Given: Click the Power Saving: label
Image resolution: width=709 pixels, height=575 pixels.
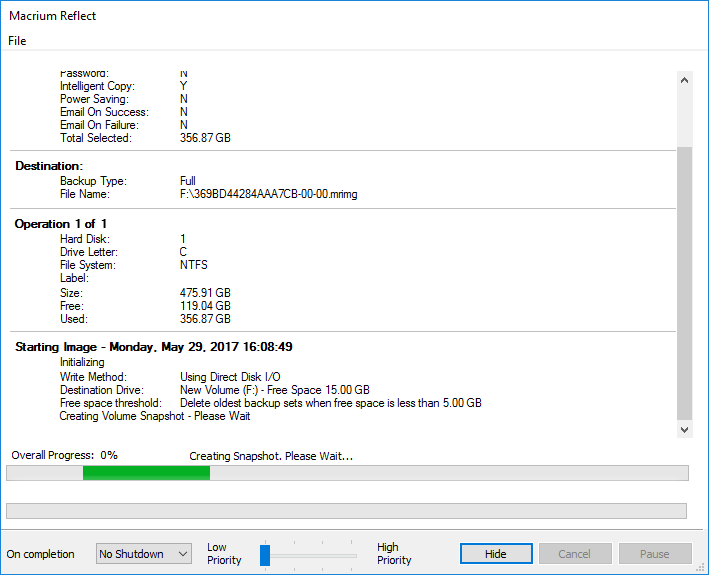Looking at the screenshot, I should 94,99.
